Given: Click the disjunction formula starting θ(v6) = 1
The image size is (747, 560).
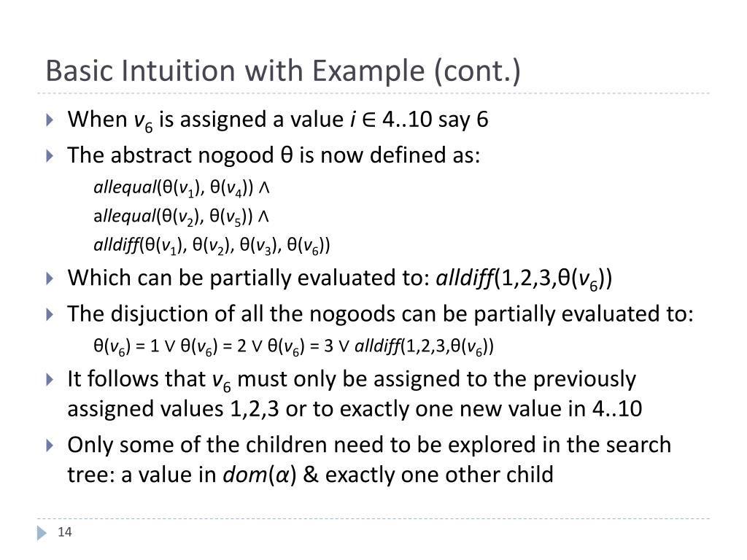Looking at the screenshot, I should [293, 346].
